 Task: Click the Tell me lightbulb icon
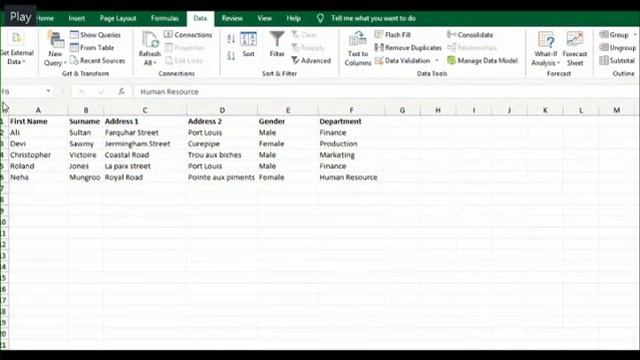320,18
